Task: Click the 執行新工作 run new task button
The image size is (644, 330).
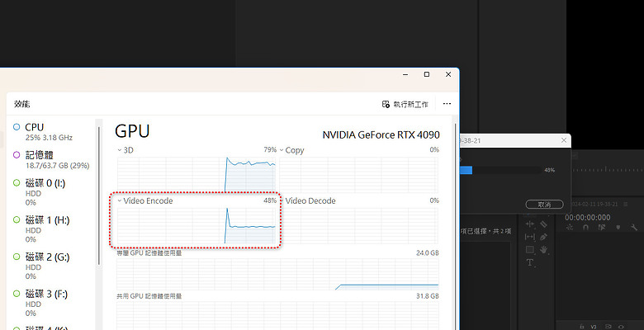Action: click(x=405, y=104)
